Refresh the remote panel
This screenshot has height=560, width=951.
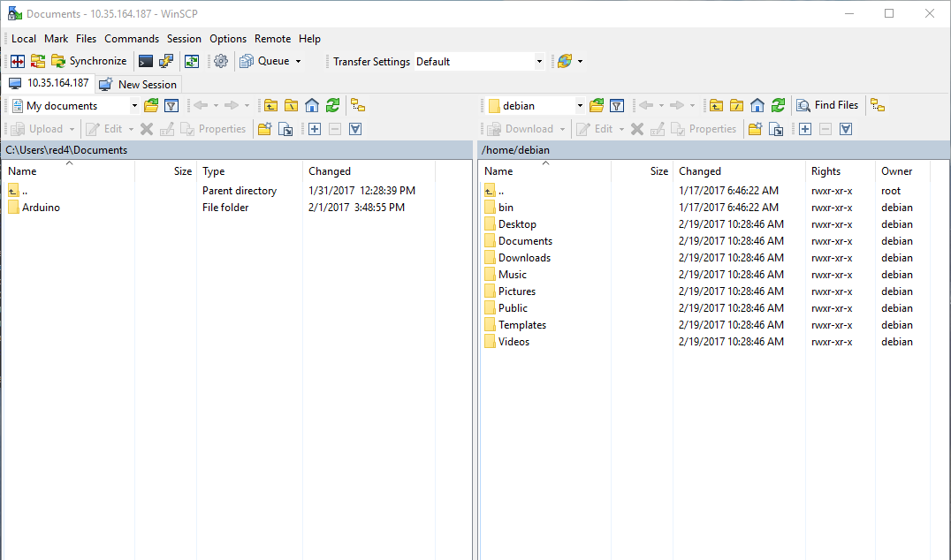[778, 106]
